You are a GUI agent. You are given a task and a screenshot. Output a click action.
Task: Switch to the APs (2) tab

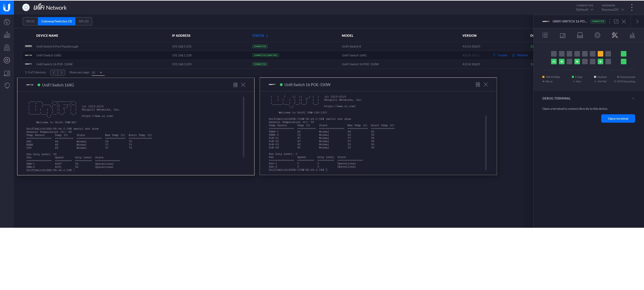click(x=84, y=21)
